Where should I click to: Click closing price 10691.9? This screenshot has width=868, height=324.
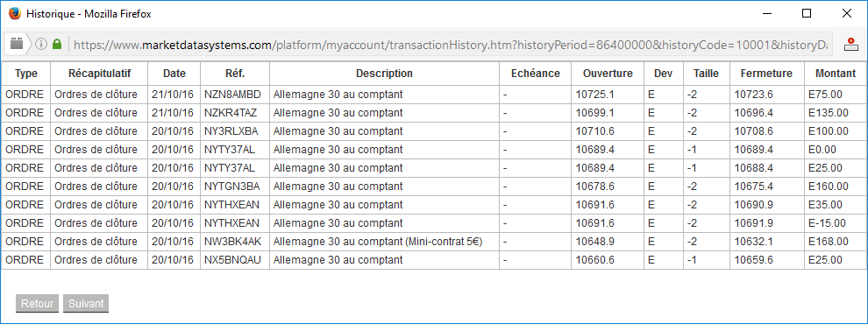point(753,223)
